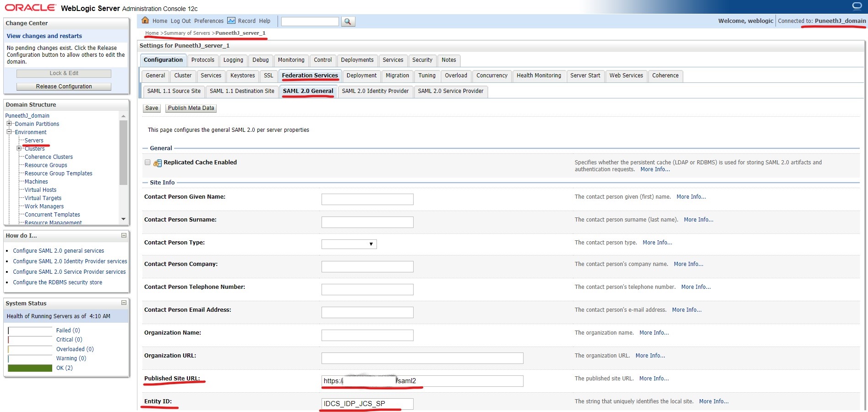Select Work Managers tree item
Viewport: 868px width, 412px height.
pos(44,206)
